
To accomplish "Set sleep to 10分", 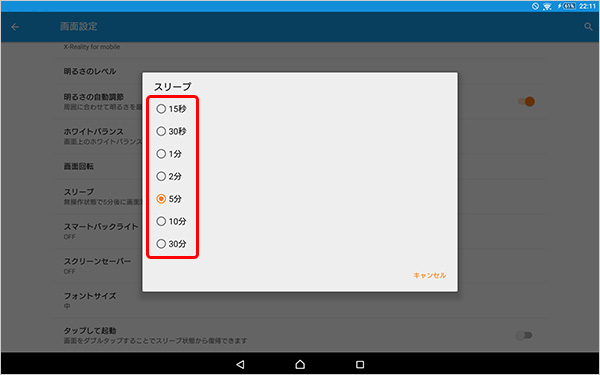I will coord(171,221).
